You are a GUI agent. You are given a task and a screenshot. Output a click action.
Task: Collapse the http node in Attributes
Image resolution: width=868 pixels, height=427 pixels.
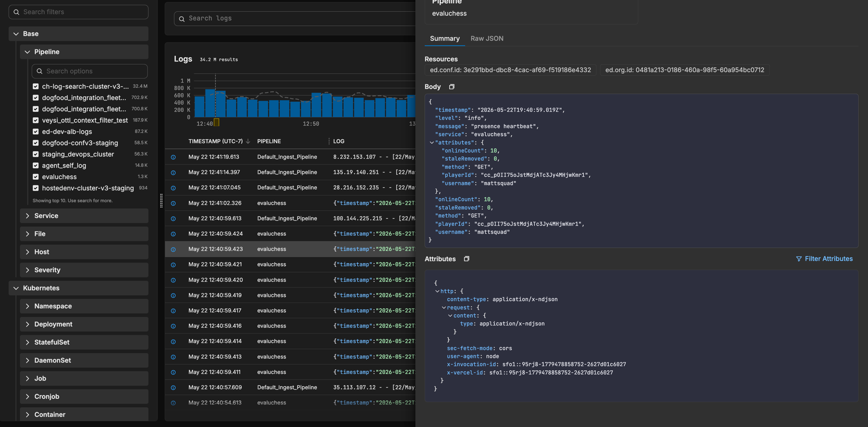437,291
